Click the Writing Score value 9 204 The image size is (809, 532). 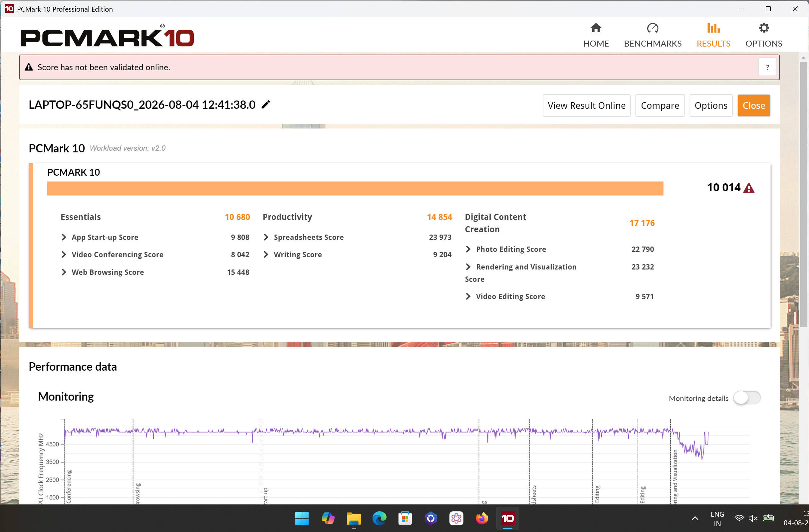click(442, 255)
